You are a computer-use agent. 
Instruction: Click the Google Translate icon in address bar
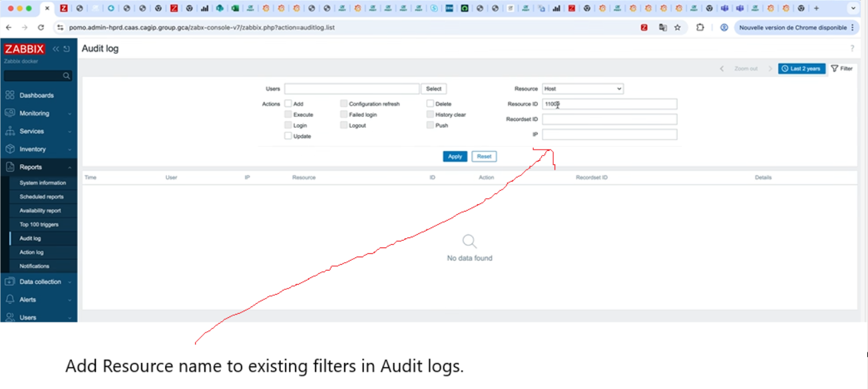tap(662, 28)
